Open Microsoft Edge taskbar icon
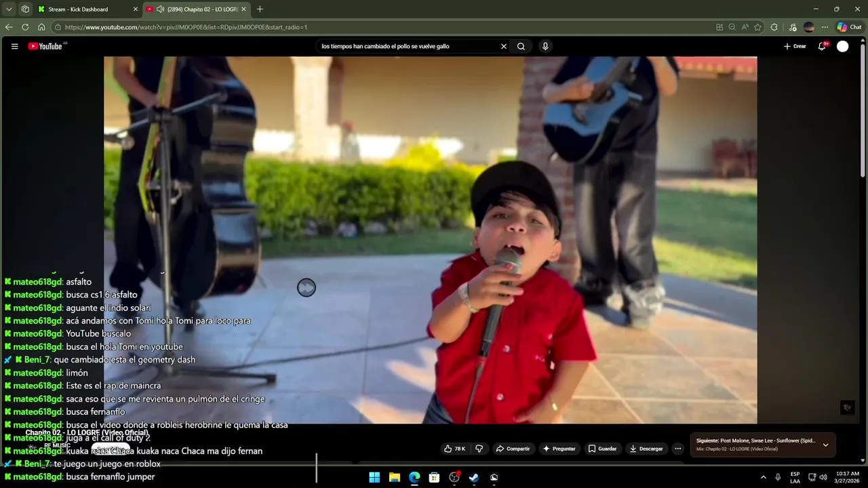Viewport: 868px width, 488px height. (x=414, y=477)
